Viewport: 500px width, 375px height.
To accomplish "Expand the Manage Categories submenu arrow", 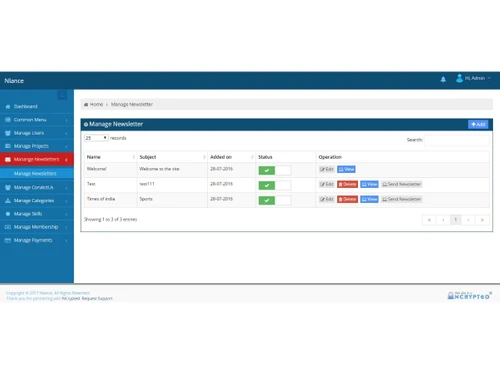I will coord(66,201).
